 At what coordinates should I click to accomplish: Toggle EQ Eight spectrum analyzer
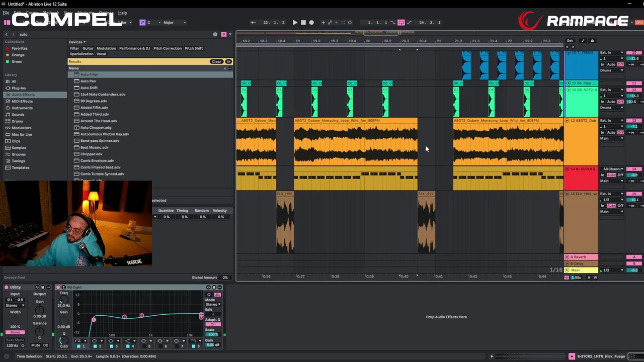217,295
